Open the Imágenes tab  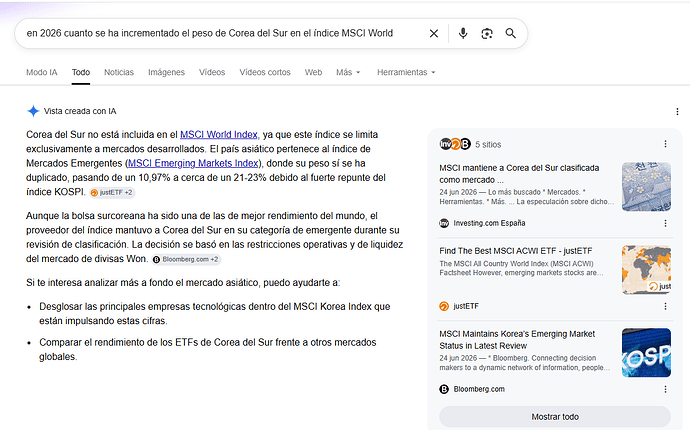click(x=166, y=72)
